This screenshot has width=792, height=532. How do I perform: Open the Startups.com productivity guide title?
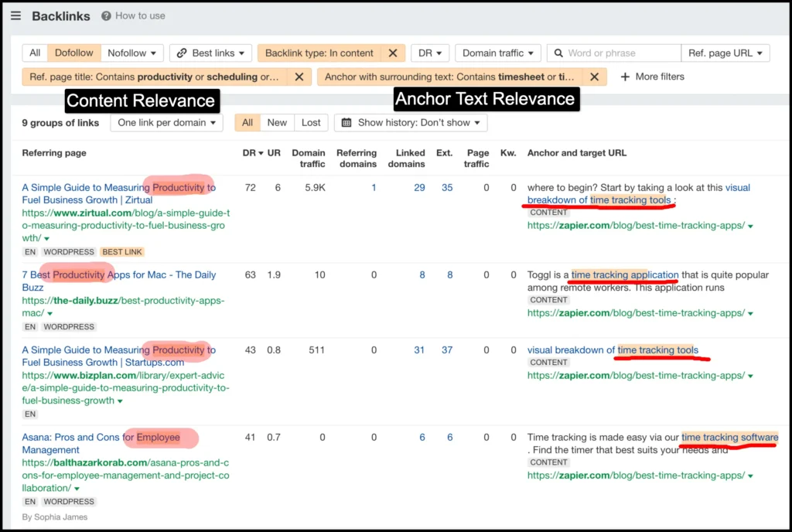click(118, 356)
